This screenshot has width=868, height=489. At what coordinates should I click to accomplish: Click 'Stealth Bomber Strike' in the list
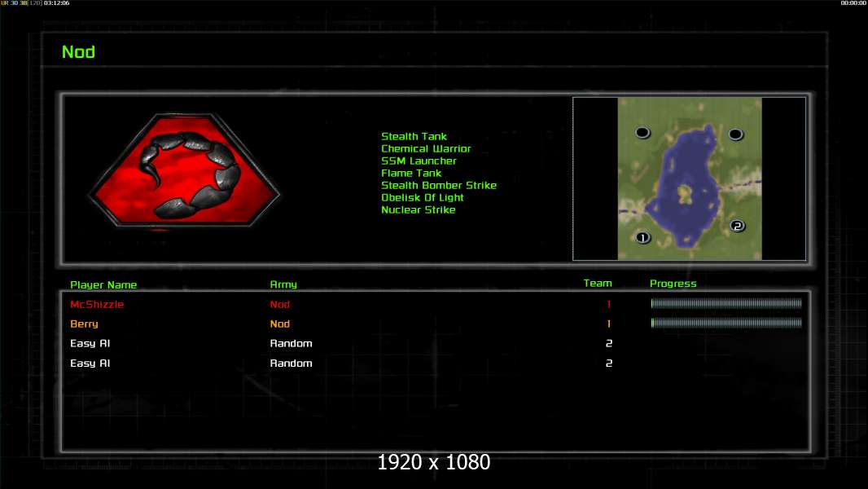pyautogui.click(x=438, y=185)
